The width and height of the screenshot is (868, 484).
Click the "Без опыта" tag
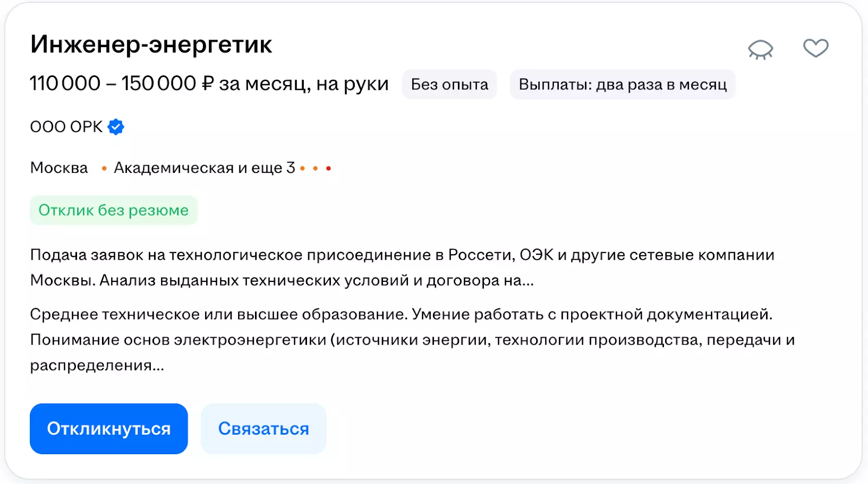(x=449, y=85)
